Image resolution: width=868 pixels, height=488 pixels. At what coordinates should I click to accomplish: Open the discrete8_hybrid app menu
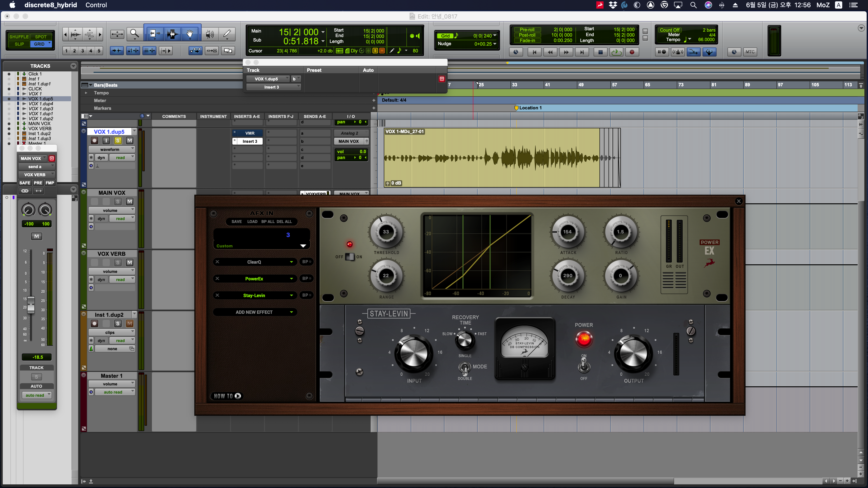tap(51, 5)
